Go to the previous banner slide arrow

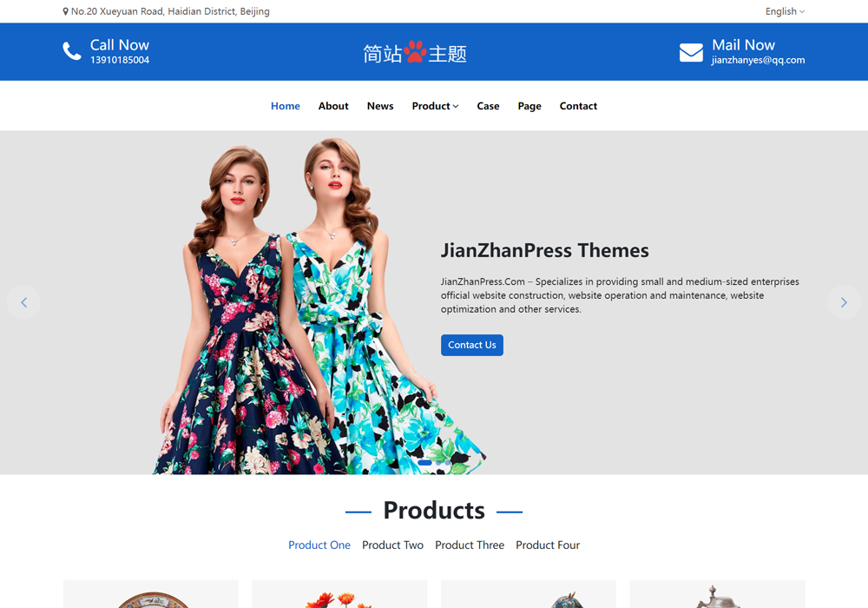(x=23, y=302)
